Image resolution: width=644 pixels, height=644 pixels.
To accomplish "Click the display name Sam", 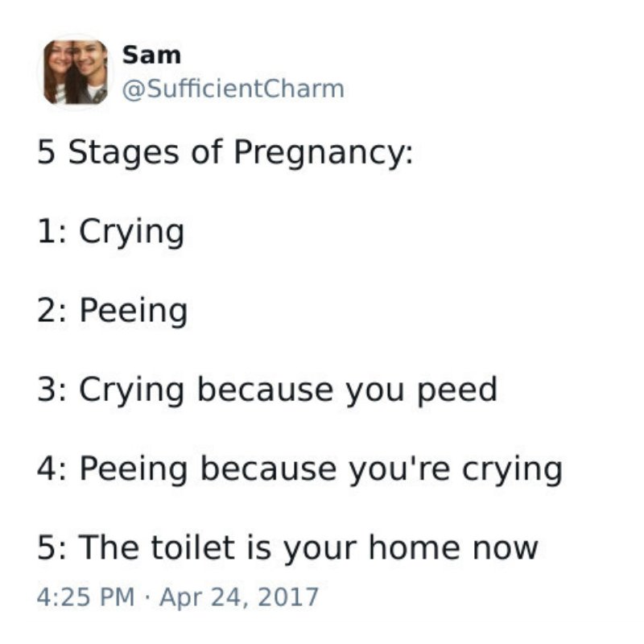I will click(151, 56).
